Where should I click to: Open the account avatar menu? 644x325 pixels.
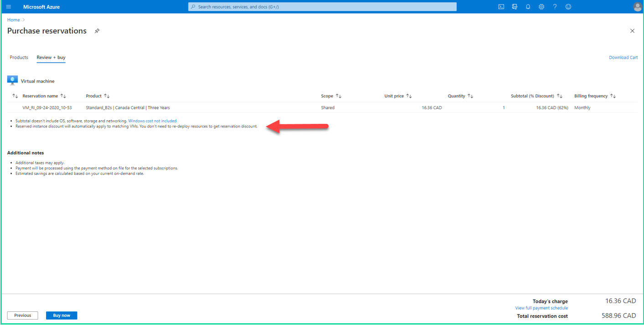pos(637,7)
